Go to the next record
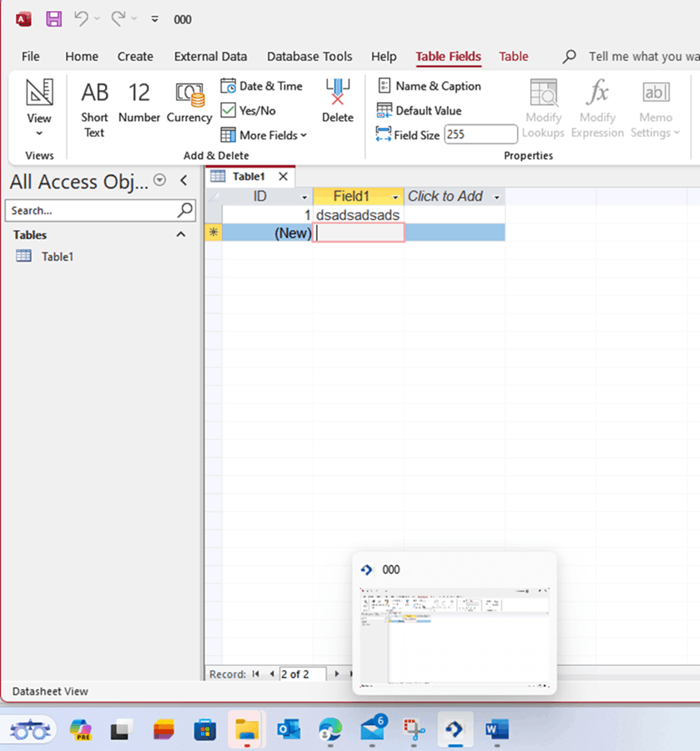Viewport: 700px width, 751px height. [x=337, y=674]
